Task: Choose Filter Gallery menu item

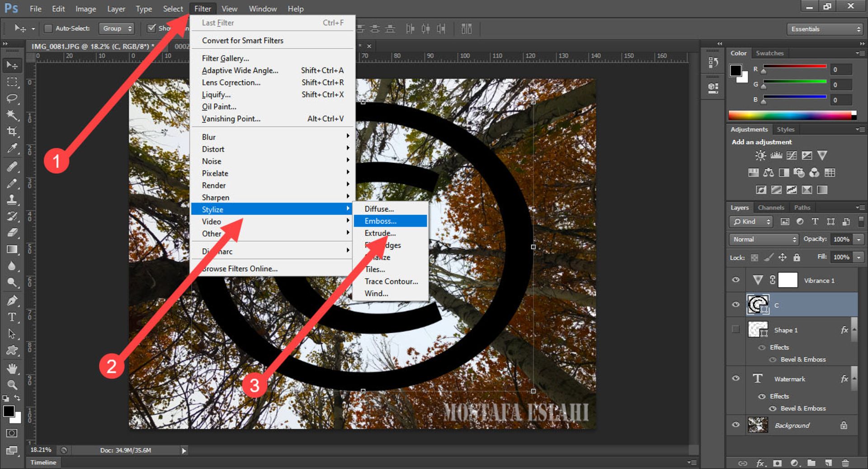Action: point(271,58)
